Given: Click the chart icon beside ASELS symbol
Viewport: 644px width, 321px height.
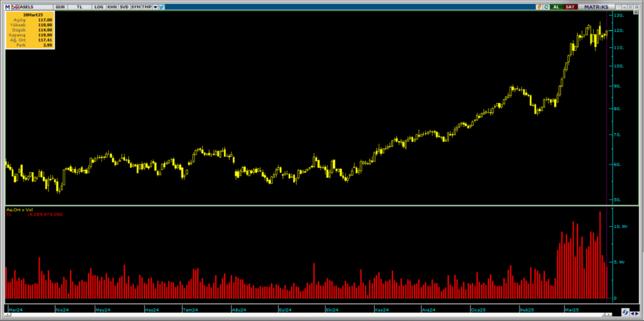Looking at the screenshot, I should pos(16,6).
